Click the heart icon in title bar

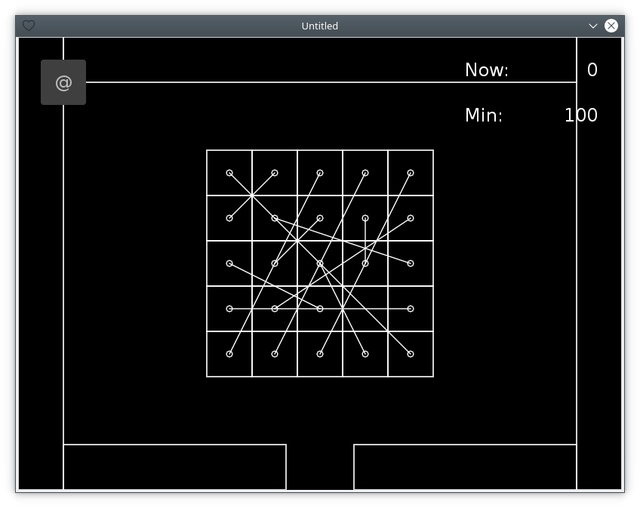tap(29, 26)
